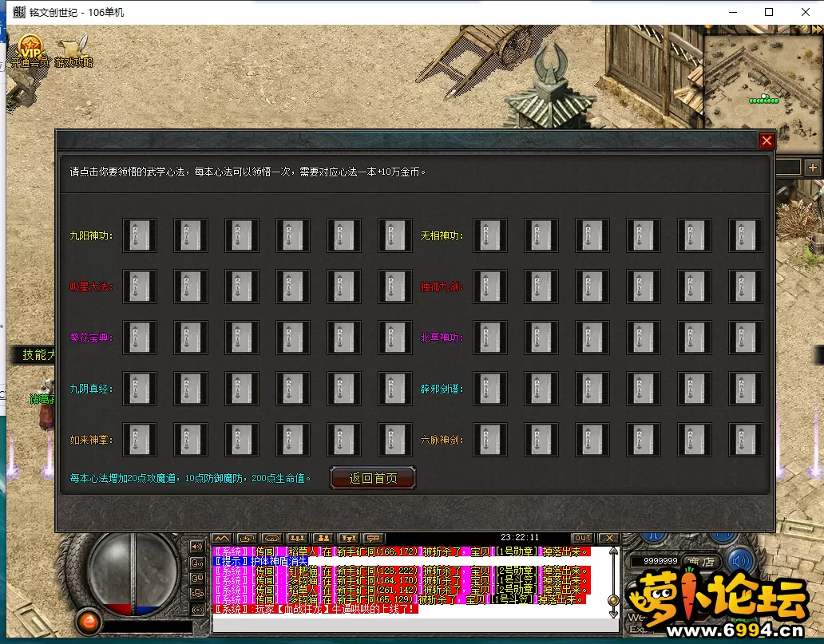The image size is (824, 644).
Task: Select first 如来神掌 book slot
Action: click(x=140, y=439)
